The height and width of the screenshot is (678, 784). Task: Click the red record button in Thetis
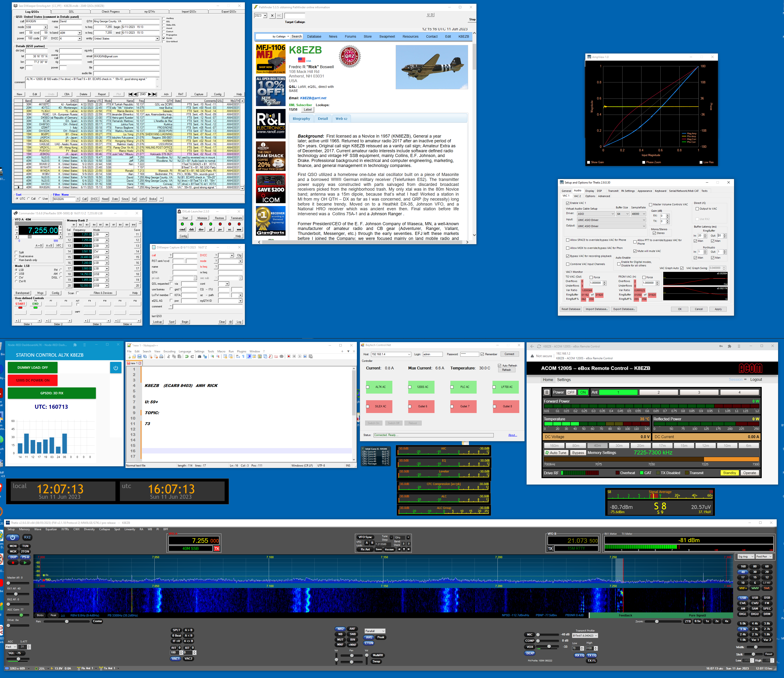pos(13,563)
